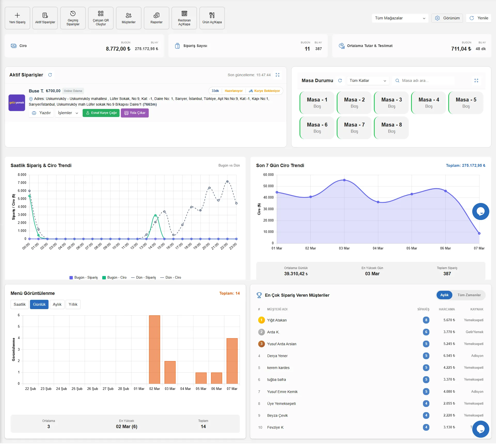The height and width of the screenshot is (448, 496).
Task: Open the Tüm Mağazalar store dropdown
Action: pos(400,18)
